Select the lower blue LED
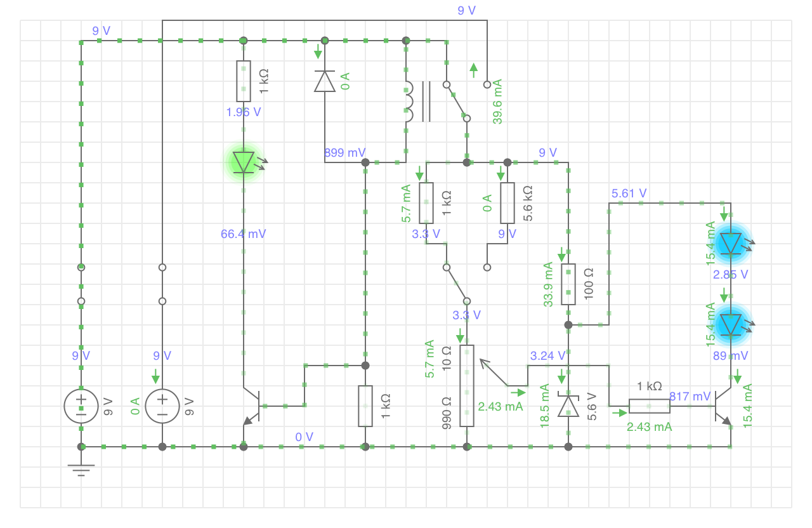 tap(731, 324)
